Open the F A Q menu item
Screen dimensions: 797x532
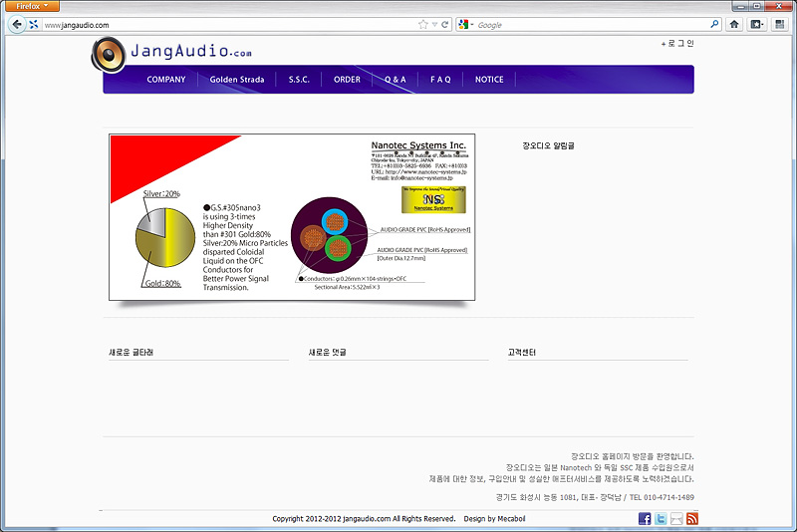pos(440,80)
